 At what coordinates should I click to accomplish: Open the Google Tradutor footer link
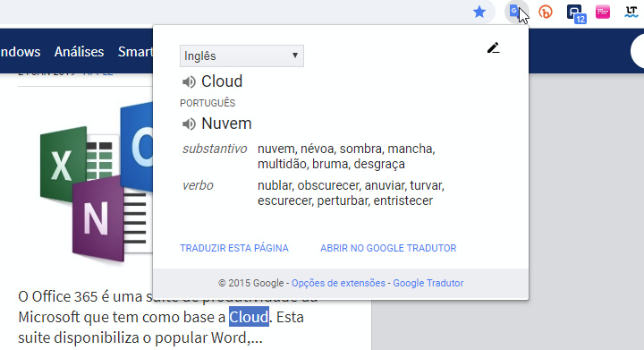pyautogui.click(x=428, y=283)
